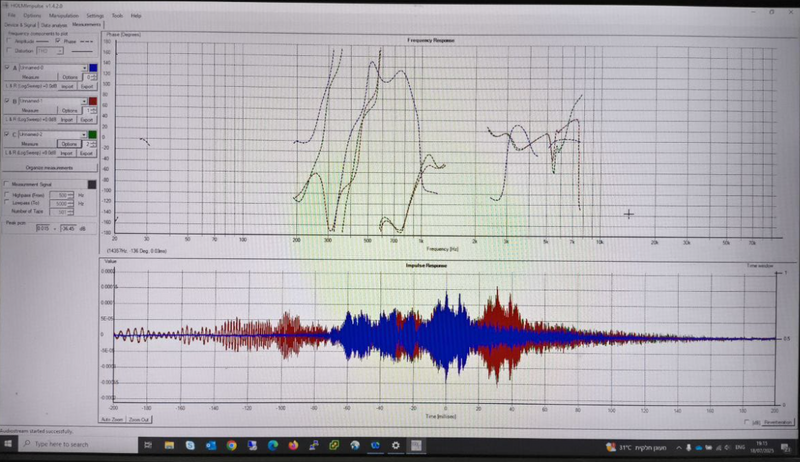Launch Skype from the taskbar
This screenshot has height=462, width=800.
(x=190, y=445)
